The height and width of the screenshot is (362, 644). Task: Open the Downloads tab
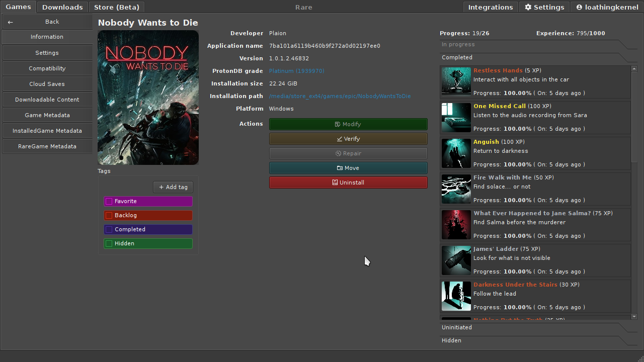(x=62, y=7)
